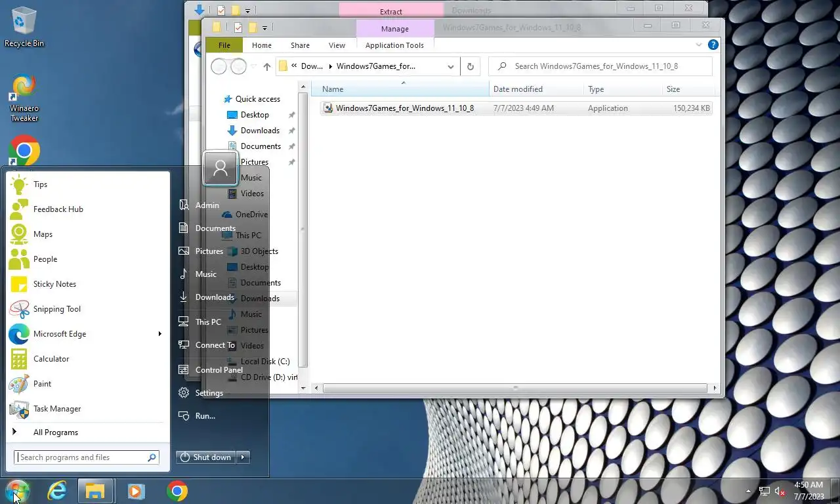Expand All Programs list
Screen dimensions: 840x504
coord(87,432)
